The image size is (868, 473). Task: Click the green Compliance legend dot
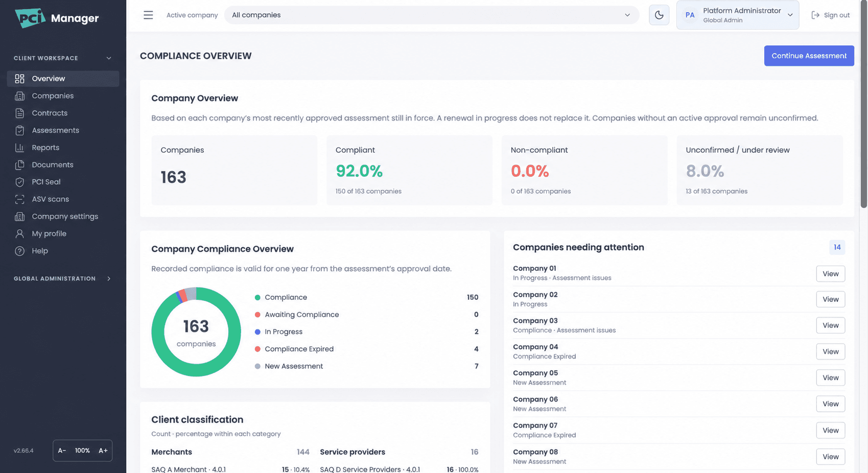tap(257, 297)
